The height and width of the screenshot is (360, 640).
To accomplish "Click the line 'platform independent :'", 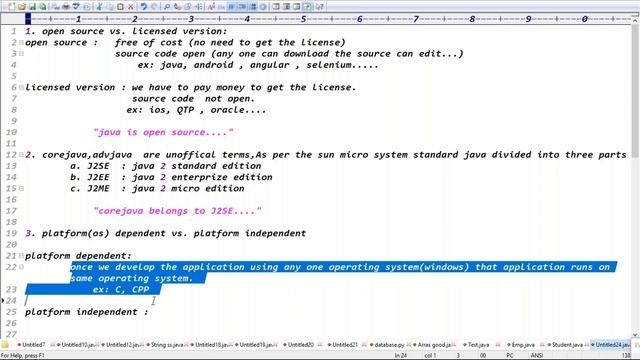I will [x=87, y=312].
